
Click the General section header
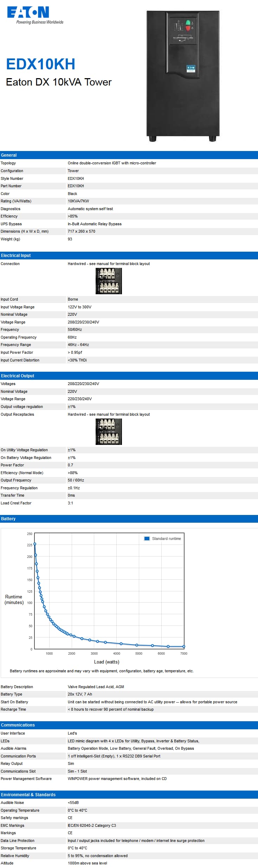click(129, 155)
